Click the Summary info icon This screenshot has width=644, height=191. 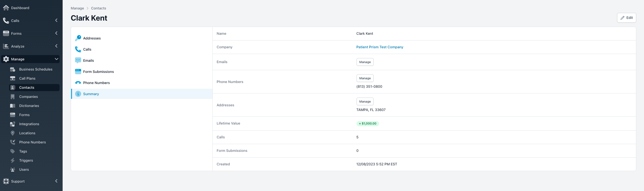point(78,94)
